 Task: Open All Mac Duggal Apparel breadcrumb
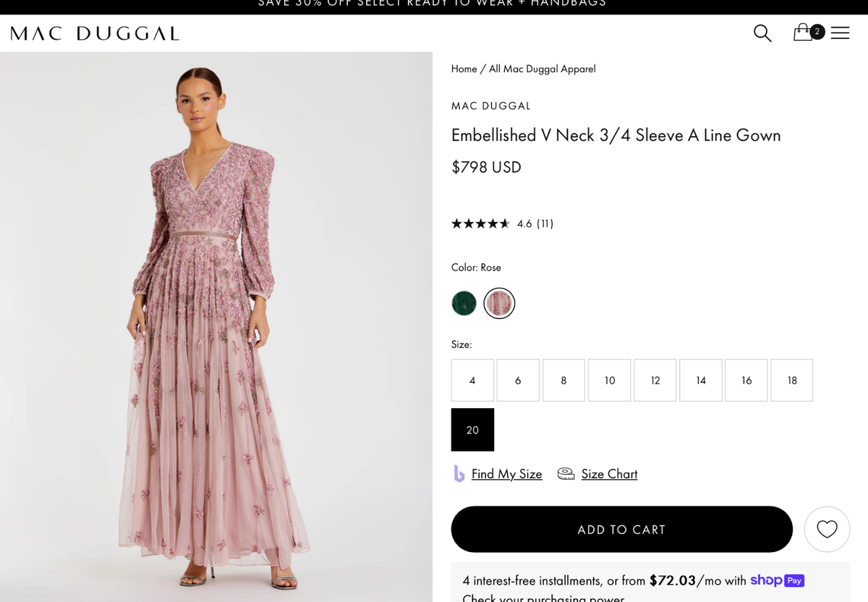pos(542,69)
